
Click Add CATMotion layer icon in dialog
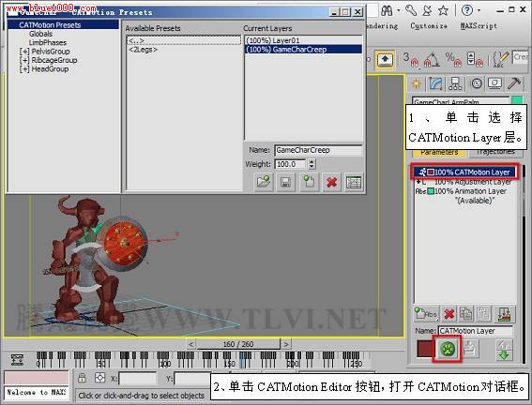(309, 182)
